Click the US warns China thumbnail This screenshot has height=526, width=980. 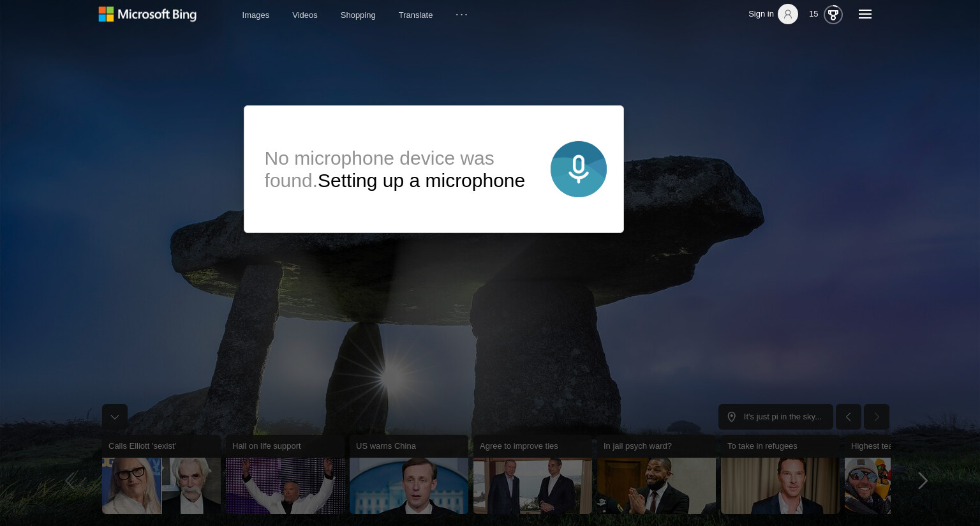(409, 486)
